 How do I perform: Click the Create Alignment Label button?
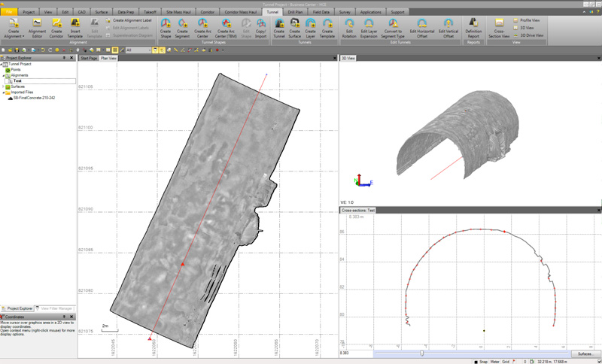coord(131,20)
